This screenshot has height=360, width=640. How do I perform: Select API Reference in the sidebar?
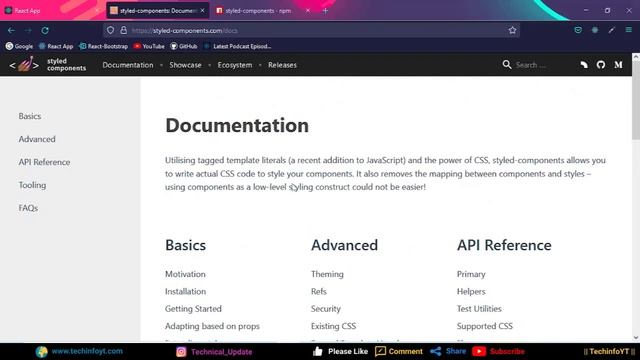tap(44, 162)
